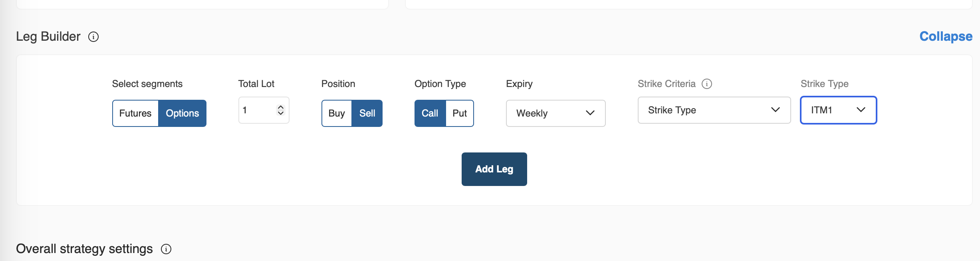Choose the Call option type
Viewport: 980px width, 261px height.
(x=430, y=113)
